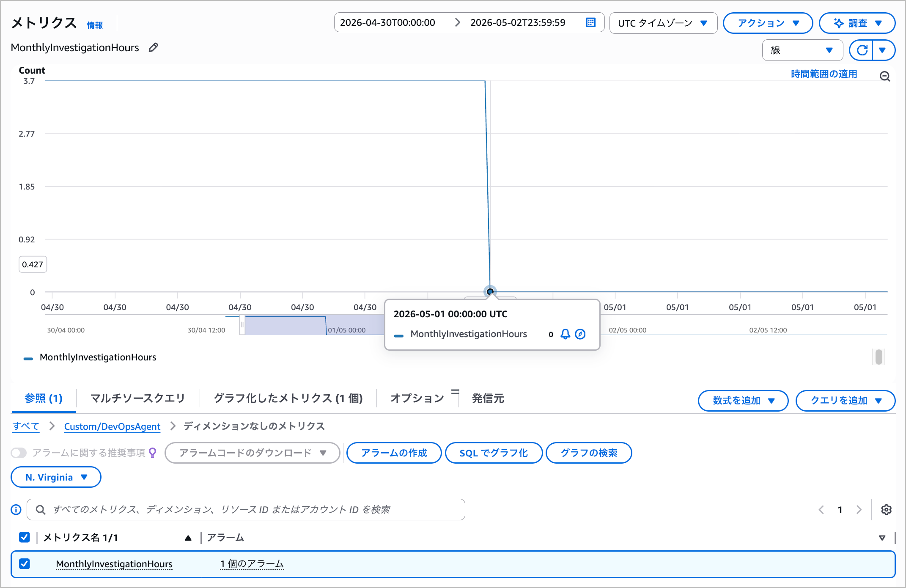Click the refresh graph icon
The height and width of the screenshot is (588, 906).
[862, 50]
